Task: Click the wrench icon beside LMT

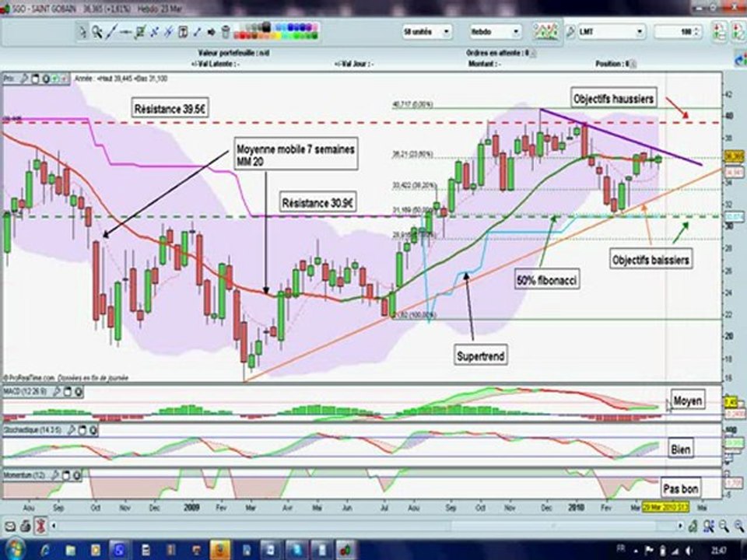Action: (570, 33)
